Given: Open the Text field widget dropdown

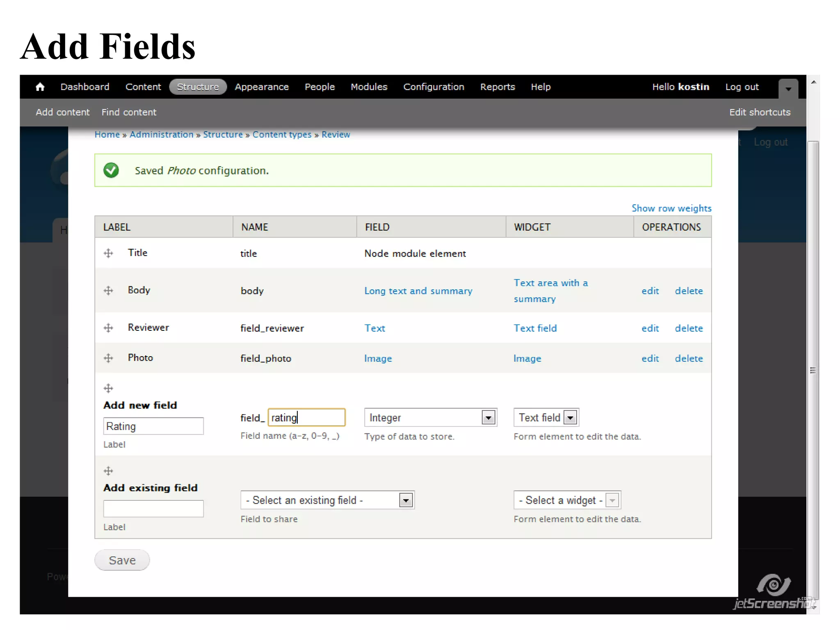Looking at the screenshot, I should [x=546, y=418].
